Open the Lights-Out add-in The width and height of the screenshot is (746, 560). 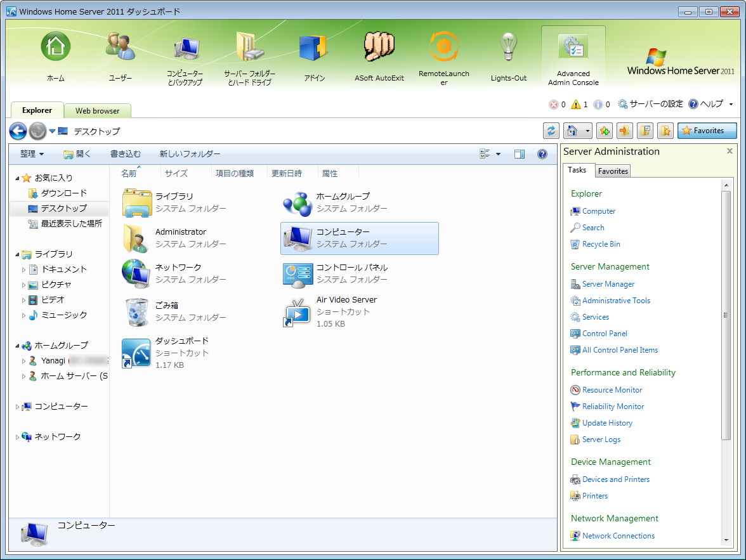click(508, 54)
